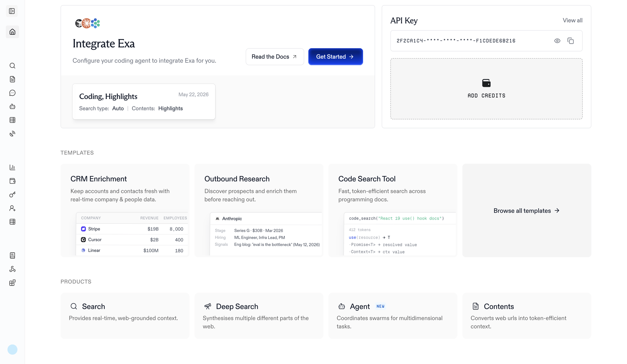Open the Search product card
The image size is (627, 364).
coord(125,316)
